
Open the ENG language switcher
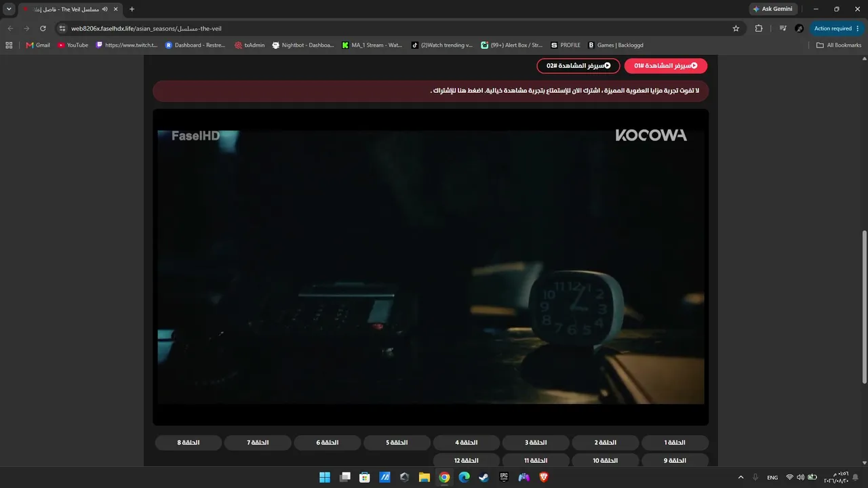(772, 478)
